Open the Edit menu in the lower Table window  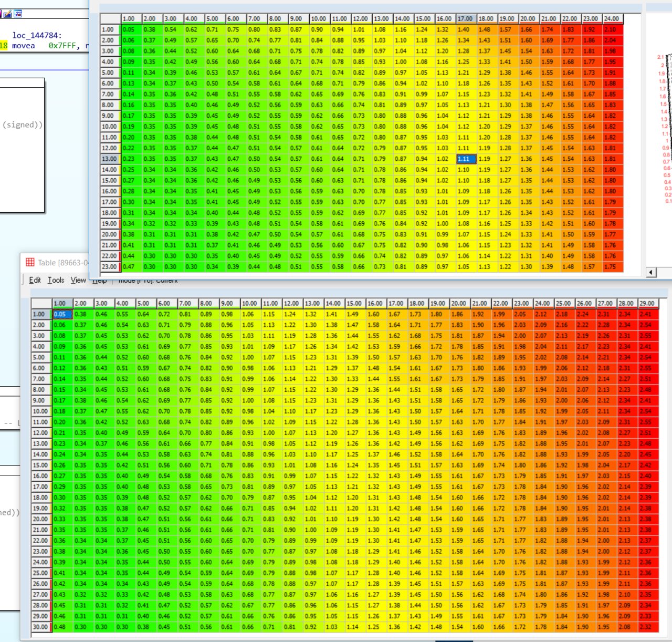tap(35, 280)
